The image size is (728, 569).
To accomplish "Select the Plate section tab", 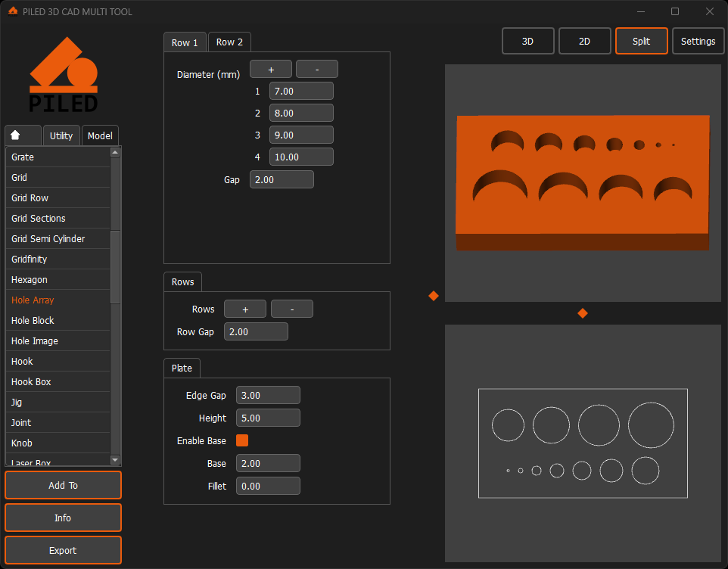I will pyautogui.click(x=182, y=368).
